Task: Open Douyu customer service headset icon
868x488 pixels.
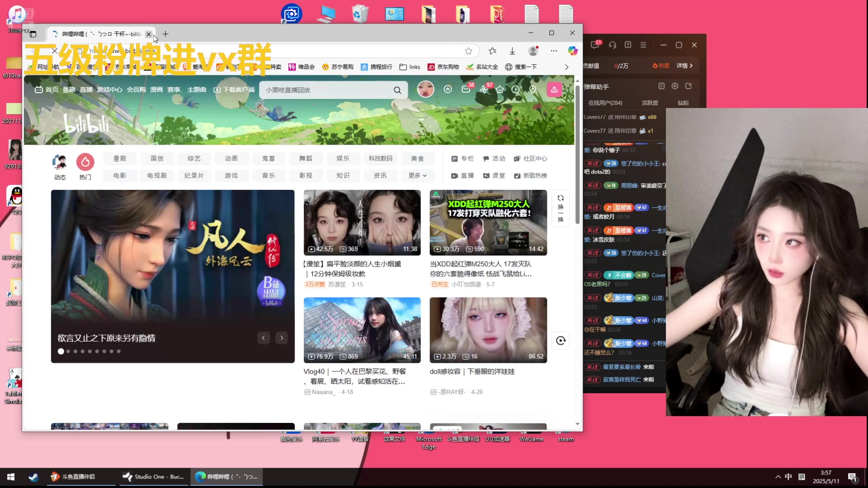Action: click(x=613, y=45)
